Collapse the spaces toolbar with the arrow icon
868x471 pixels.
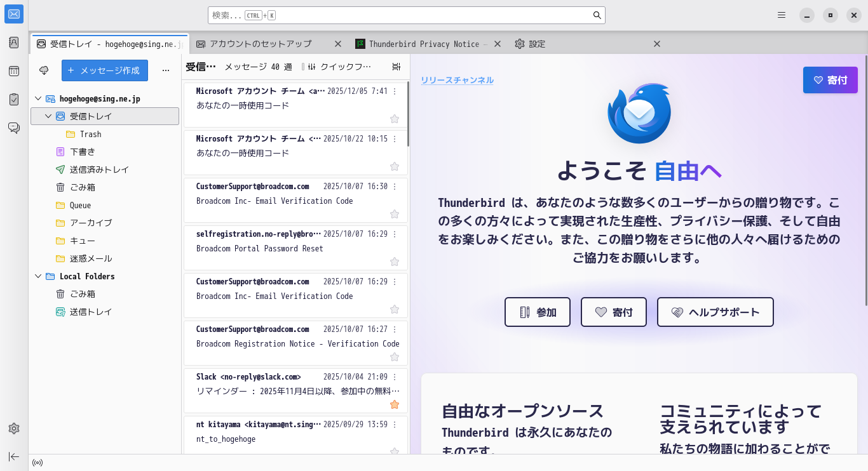[14, 456]
